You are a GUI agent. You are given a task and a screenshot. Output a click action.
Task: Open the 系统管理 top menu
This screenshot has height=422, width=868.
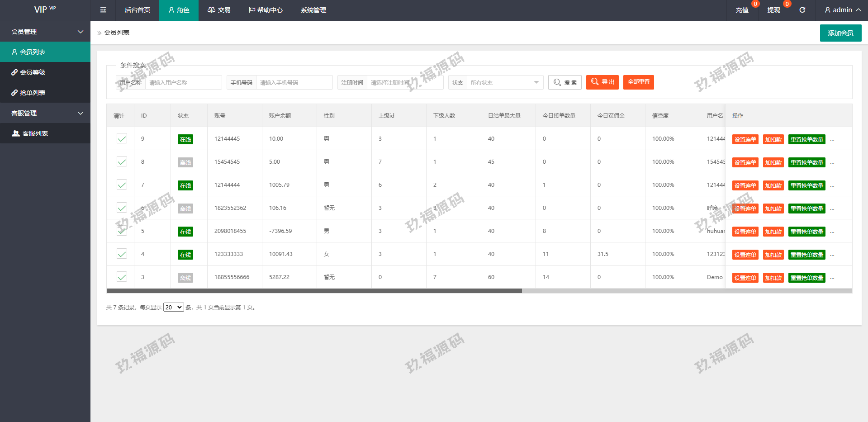click(313, 10)
